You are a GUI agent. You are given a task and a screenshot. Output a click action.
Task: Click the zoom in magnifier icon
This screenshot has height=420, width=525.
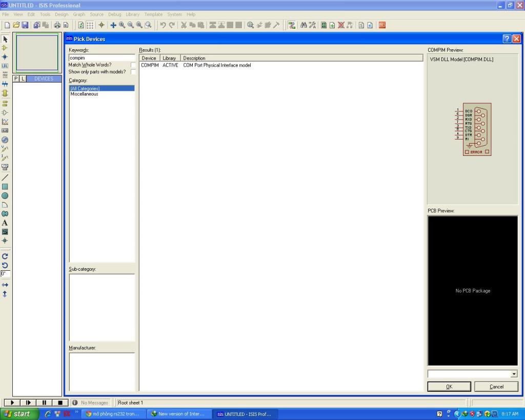coord(122,25)
